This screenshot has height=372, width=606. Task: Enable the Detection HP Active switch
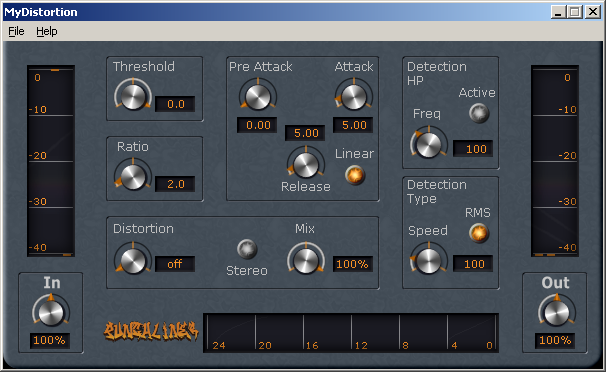[479, 114]
